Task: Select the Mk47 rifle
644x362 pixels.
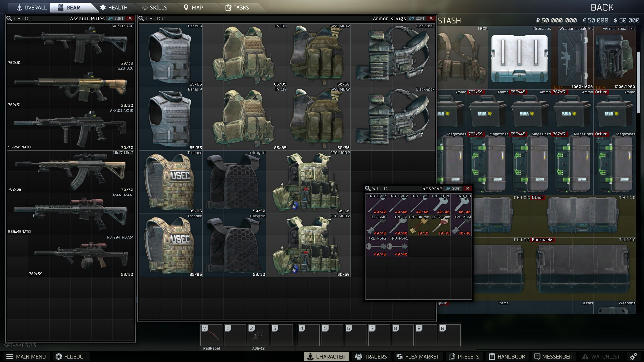Action: point(70,171)
